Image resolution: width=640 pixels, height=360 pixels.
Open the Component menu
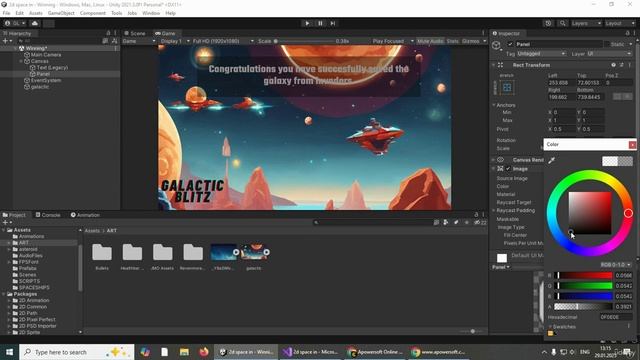(93, 13)
